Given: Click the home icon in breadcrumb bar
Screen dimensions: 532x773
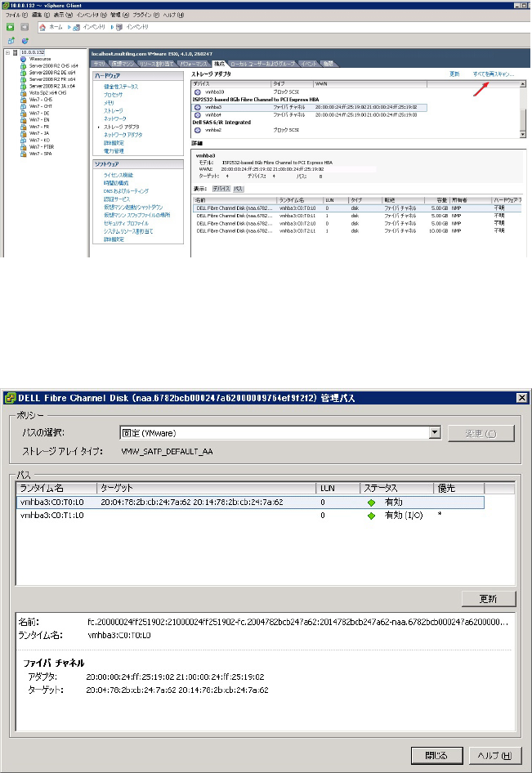Looking at the screenshot, I should [x=42, y=27].
